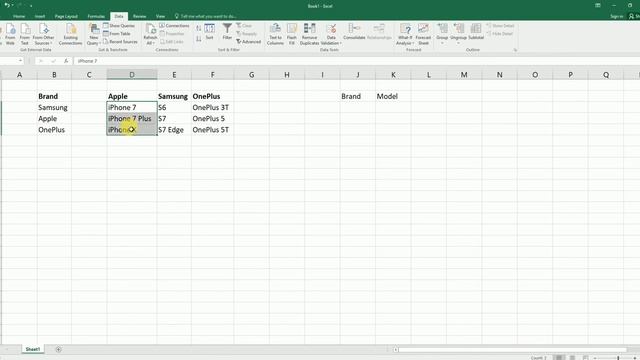This screenshot has height=360, width=640.
Task: Open the Sheet1 tab
Action: [33, 349]
